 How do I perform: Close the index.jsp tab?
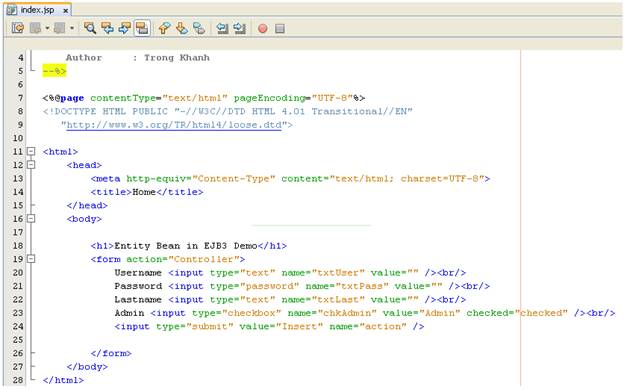pyautogui.click(x=66, y=10)
